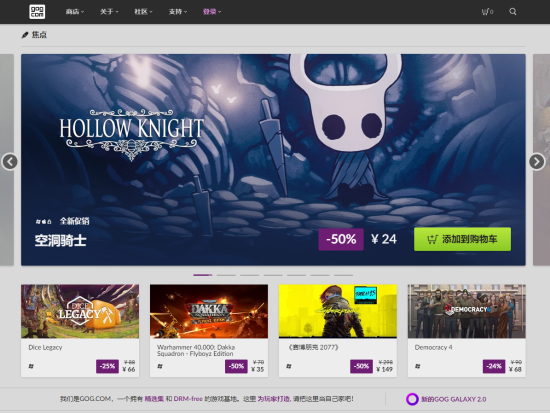
Task: Expand the 关于 about menu
Action: click(109, 12)
